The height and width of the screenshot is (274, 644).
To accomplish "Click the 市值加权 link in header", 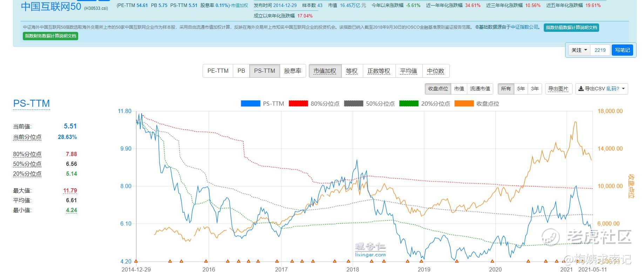I will click(x=239, y=6).
